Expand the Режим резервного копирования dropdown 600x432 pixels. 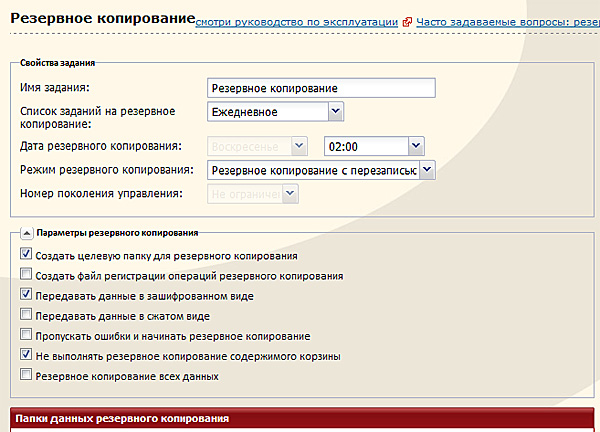pos(321,170)
